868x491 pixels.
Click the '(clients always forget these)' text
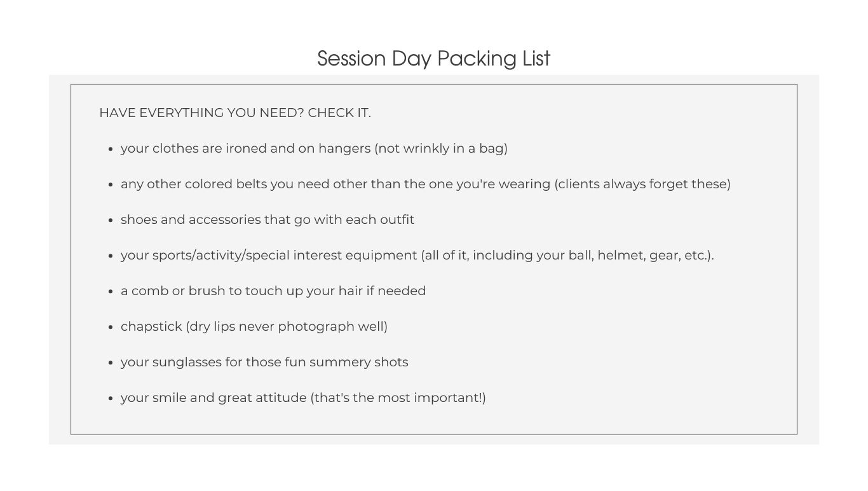[x=642, y=184]
